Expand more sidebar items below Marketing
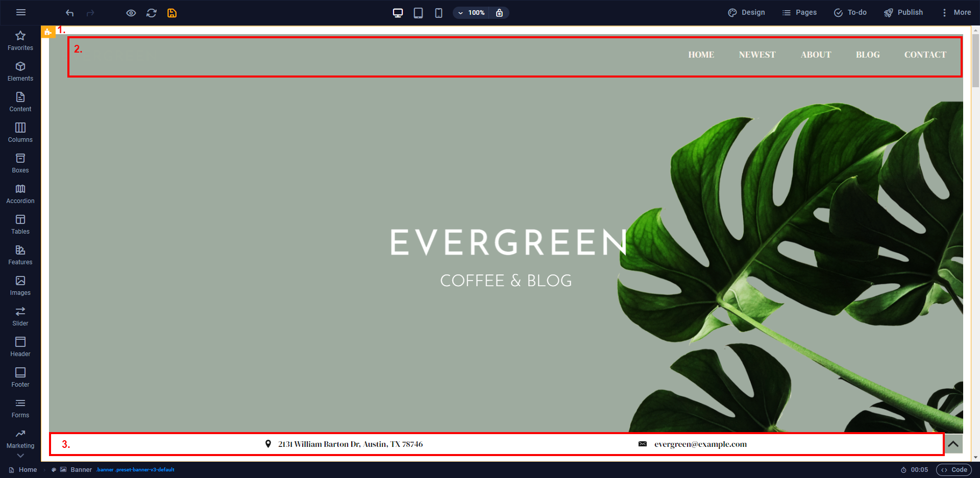This screenshot has width=980, height=478. (x=20, y=456)
